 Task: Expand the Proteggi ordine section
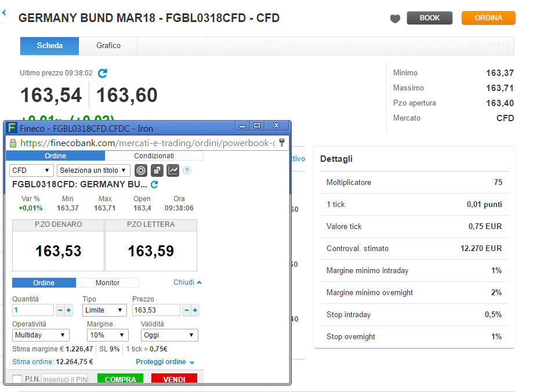click(x=165, y=362)
